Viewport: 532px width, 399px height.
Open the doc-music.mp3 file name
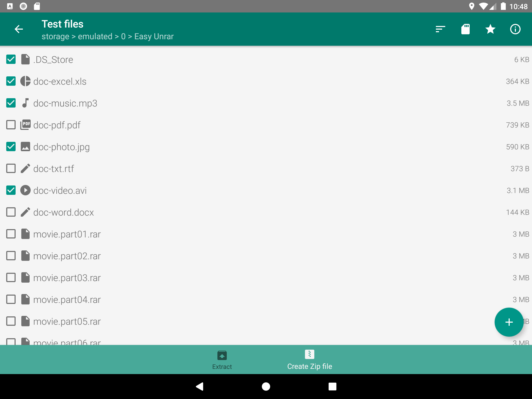pos(65,103)
